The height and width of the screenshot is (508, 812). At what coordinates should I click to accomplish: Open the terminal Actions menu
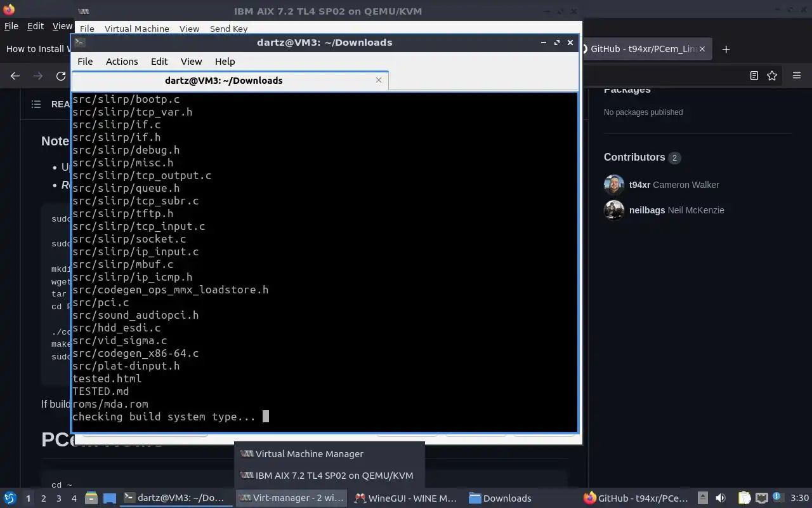pos(122,62)
